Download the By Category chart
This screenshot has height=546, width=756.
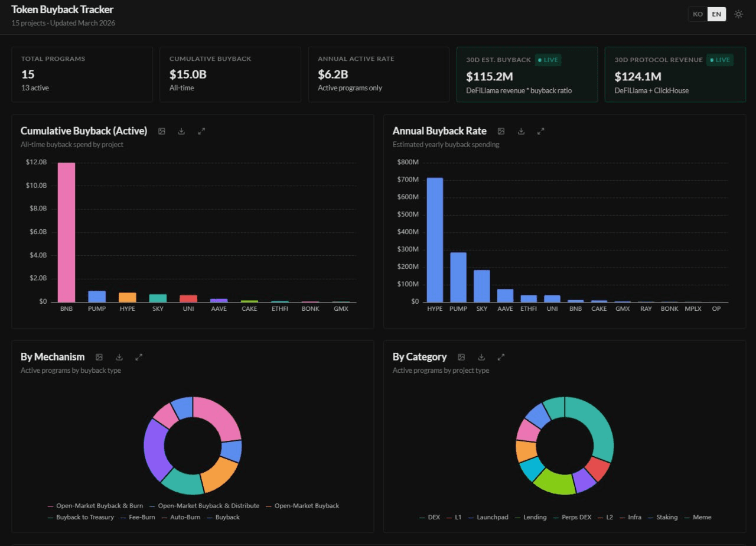481,357
